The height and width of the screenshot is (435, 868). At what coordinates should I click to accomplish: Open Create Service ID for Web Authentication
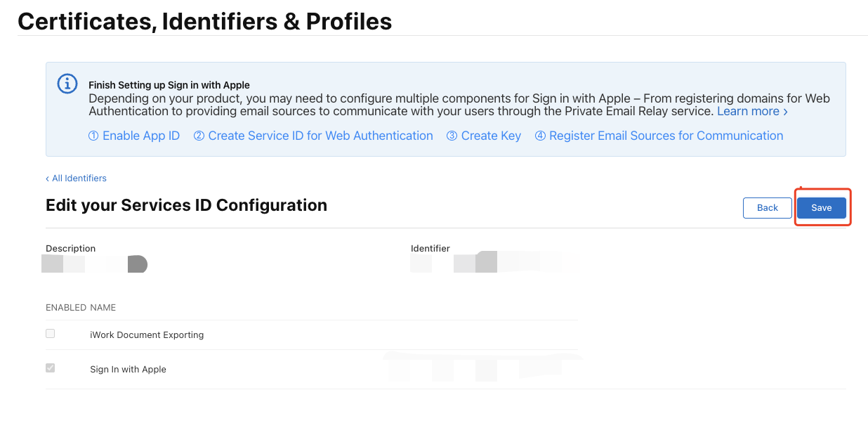(313, 136)
